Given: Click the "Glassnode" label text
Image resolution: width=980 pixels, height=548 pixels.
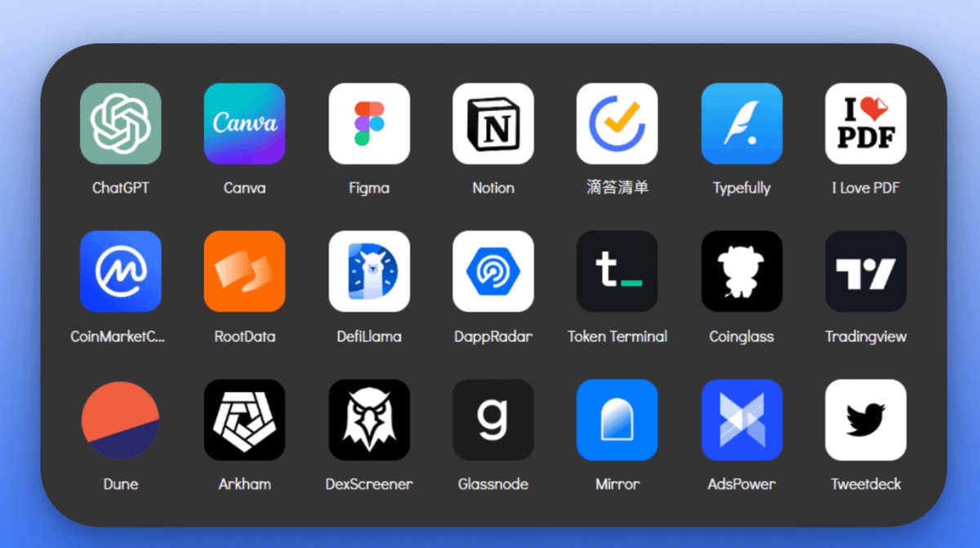Looking at the screenshot, I should point(493,484).
